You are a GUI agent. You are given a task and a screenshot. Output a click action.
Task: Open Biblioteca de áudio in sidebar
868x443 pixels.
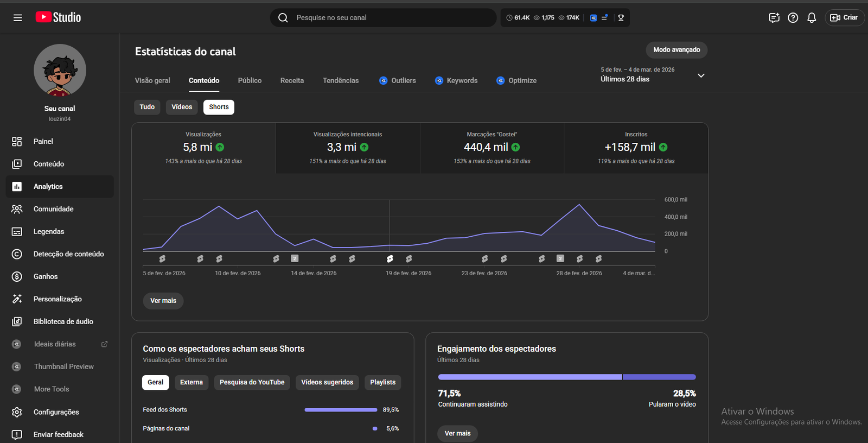pyautogui.click(x=63, y=321)
